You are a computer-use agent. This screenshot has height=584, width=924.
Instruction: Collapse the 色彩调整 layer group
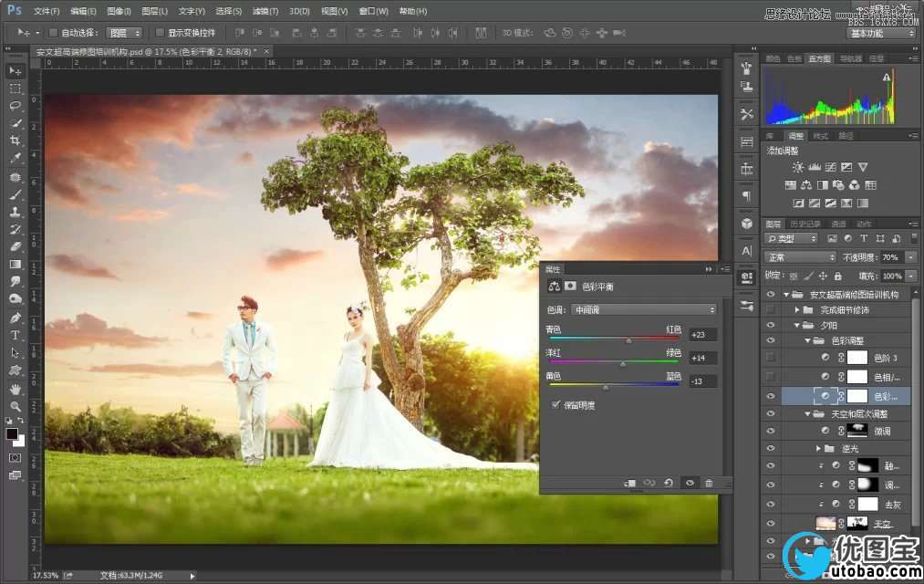pyautogui.click(x=807, y=340)
